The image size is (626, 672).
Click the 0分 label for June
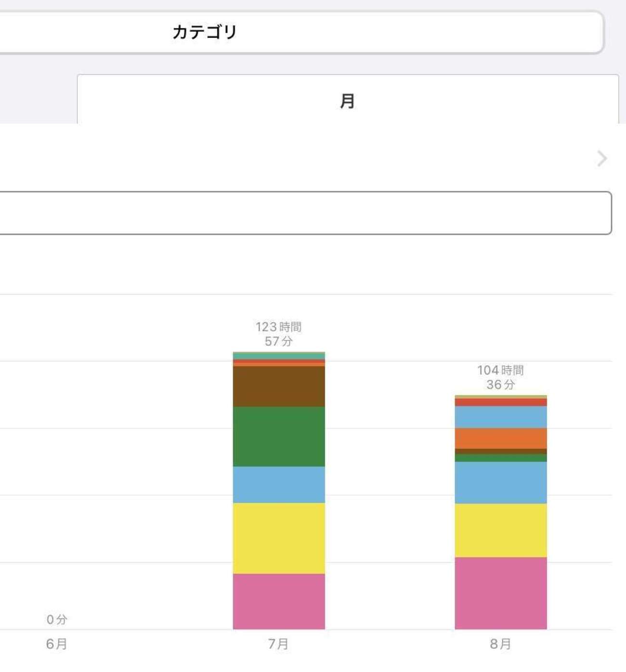[57, 620]
